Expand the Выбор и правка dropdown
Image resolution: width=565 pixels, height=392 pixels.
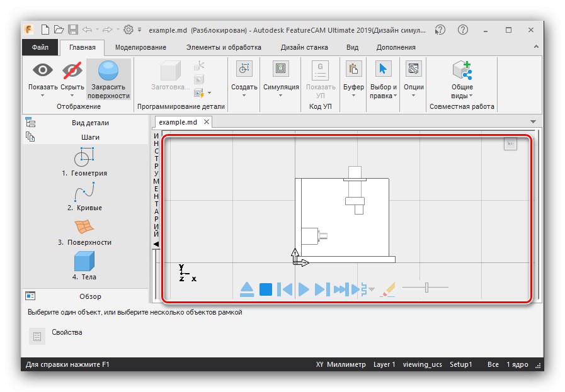(396, 96)
